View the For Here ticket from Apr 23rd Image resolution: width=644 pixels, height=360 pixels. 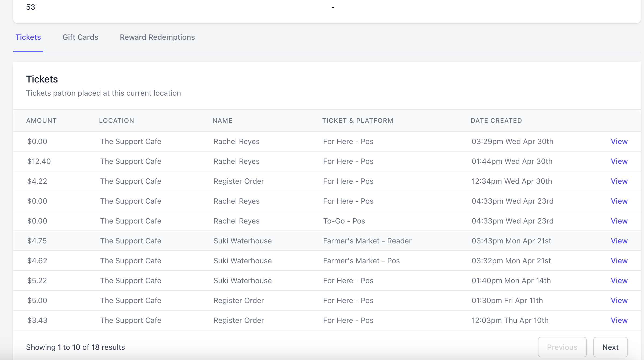(619, 201)
